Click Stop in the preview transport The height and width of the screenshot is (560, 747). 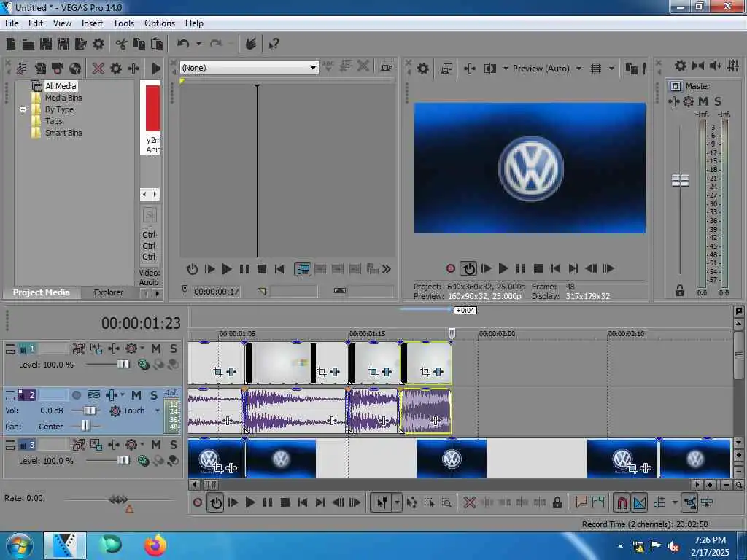click(x=538, y=268)
